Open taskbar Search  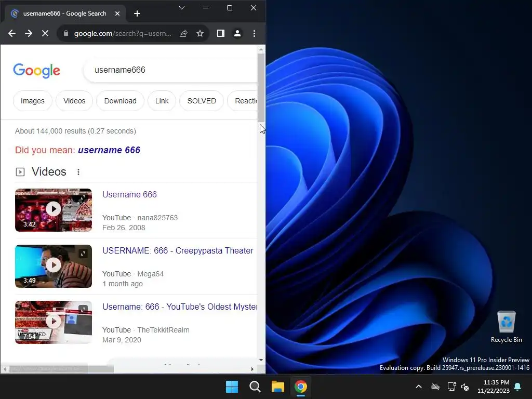255,387
